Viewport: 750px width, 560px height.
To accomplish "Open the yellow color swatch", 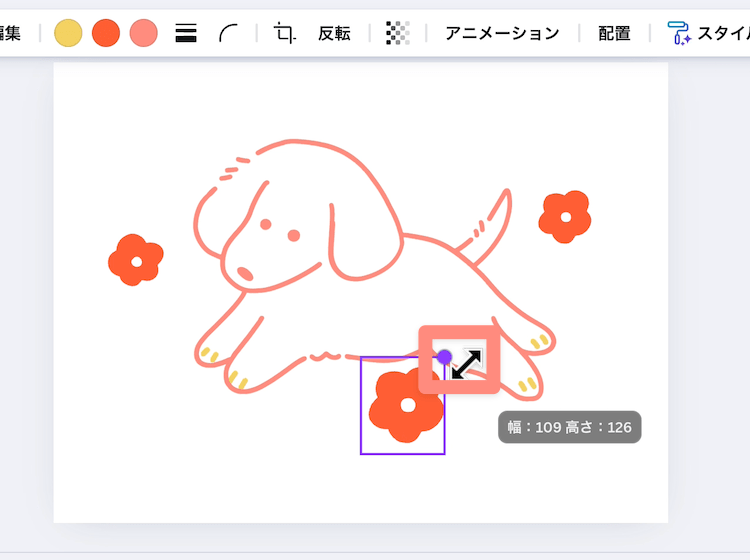I will click(x=68, y=33).
